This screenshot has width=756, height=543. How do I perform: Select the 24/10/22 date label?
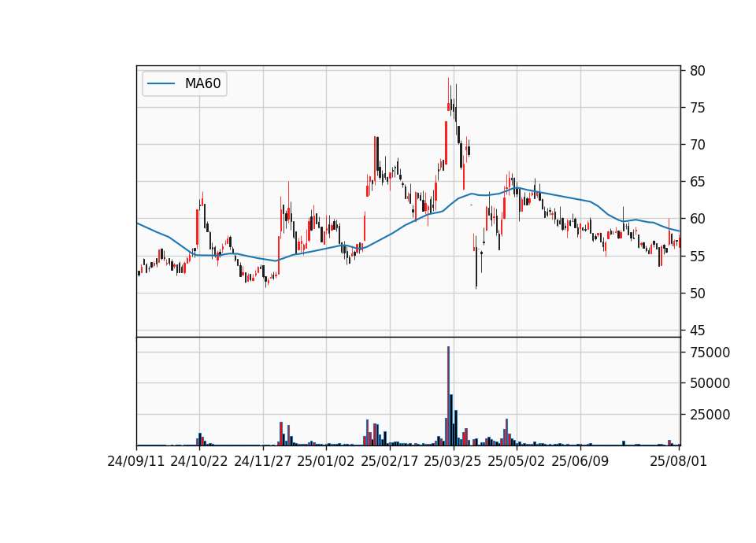click(x=199, y=461)
